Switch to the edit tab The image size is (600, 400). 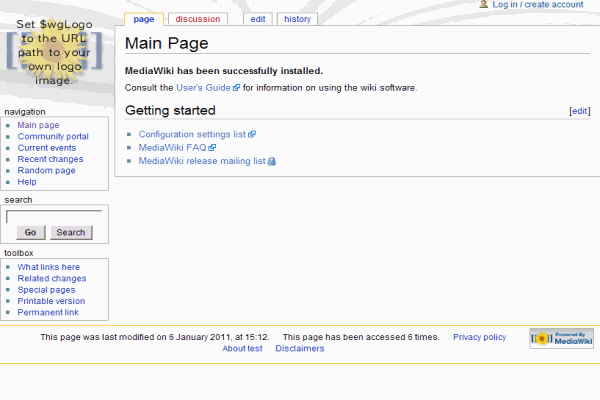click(258, 19)
